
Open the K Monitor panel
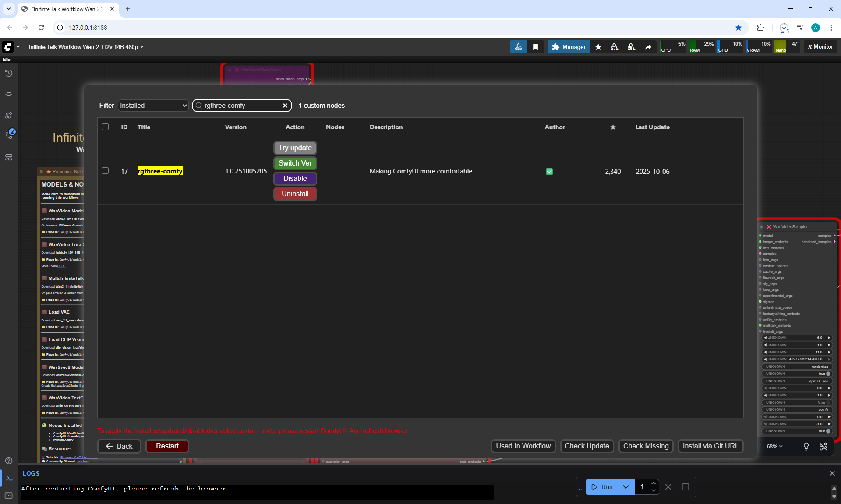tap(820, 47)
